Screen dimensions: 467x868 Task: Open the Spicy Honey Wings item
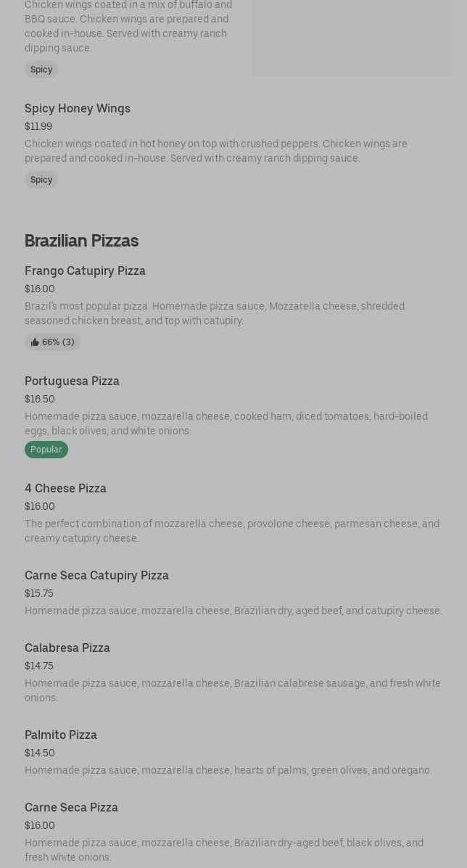coord(78,108)
